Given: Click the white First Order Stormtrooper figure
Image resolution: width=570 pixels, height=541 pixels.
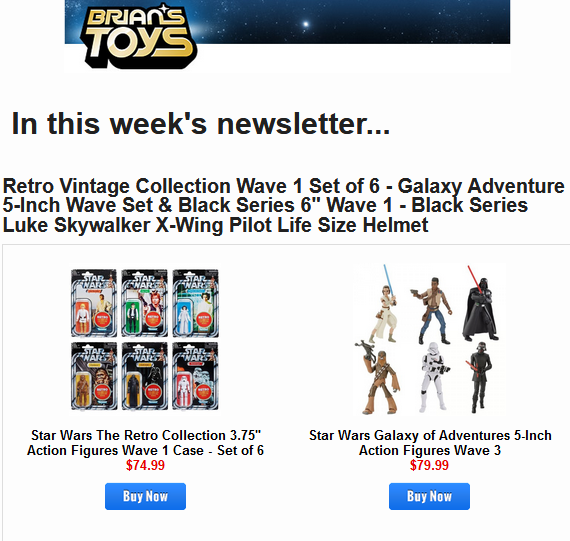Looking at the screenshot, I should pos(433,377).
